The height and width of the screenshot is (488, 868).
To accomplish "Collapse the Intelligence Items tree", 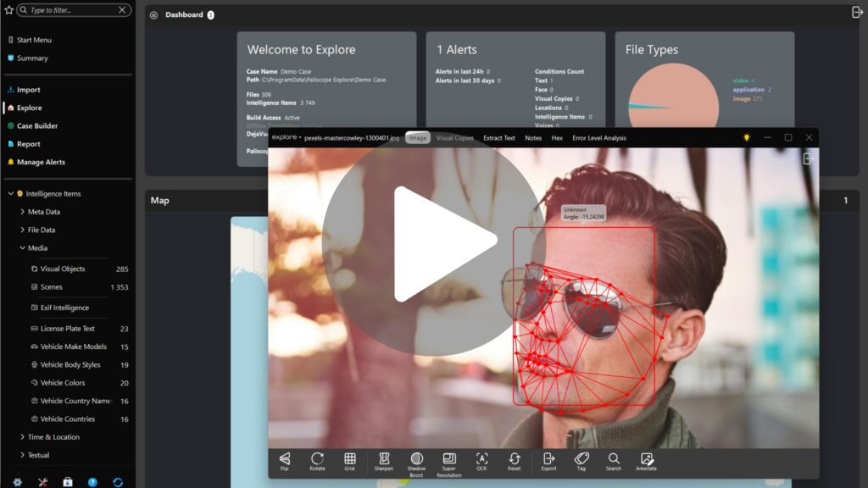I will 11,194.
